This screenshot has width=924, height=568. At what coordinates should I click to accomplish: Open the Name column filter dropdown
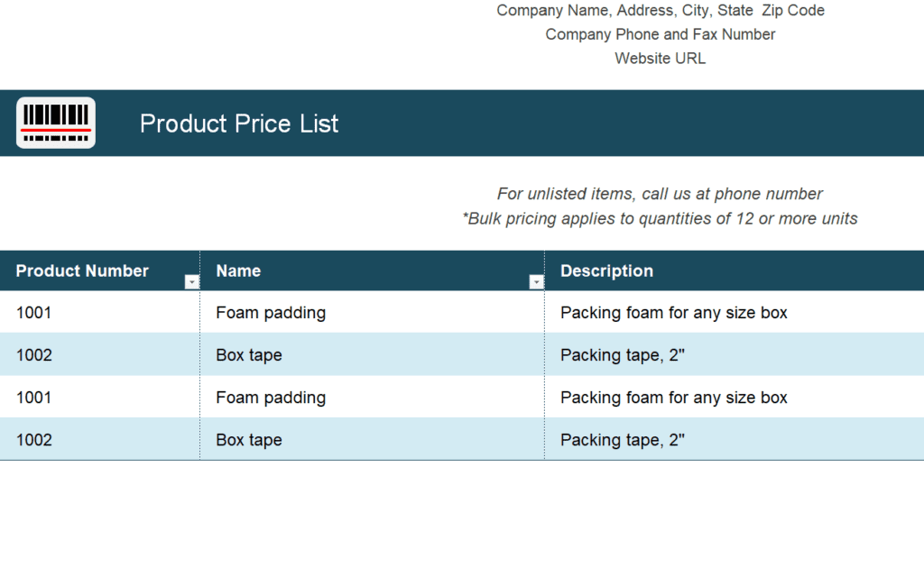tap(536, 282)
